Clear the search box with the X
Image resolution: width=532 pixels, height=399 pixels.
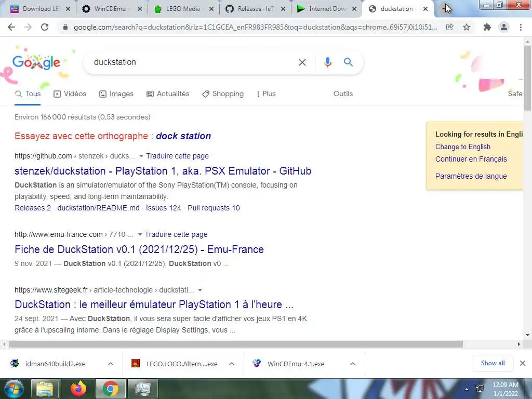pos(302,62)
